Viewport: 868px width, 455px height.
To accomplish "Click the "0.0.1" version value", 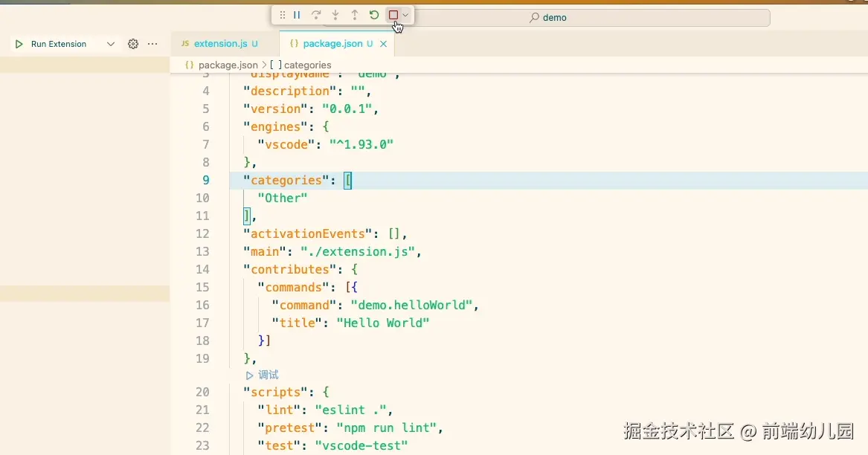I will click(347, 109).
